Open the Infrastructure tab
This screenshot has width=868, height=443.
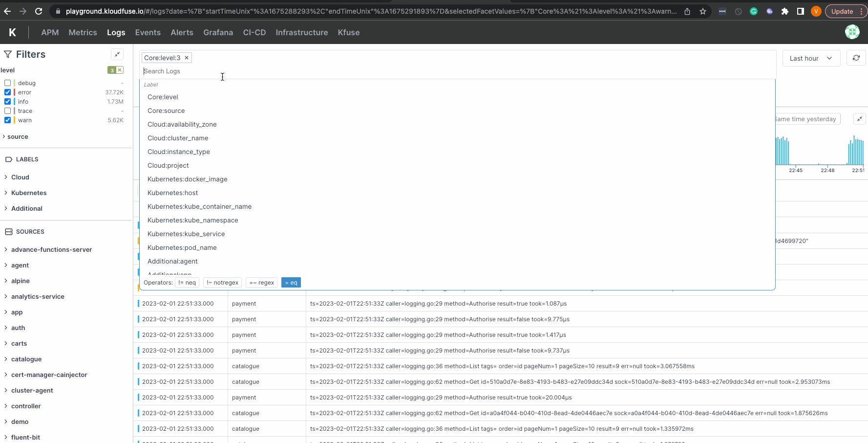tap(301, 32)
